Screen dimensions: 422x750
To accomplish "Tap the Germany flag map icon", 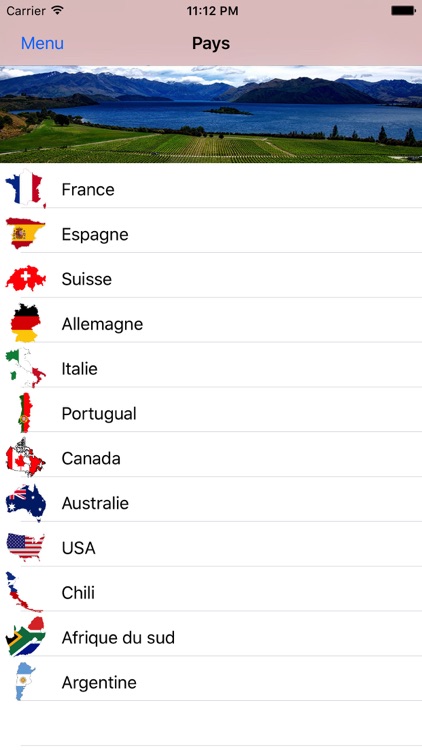I will coord(26,323).
